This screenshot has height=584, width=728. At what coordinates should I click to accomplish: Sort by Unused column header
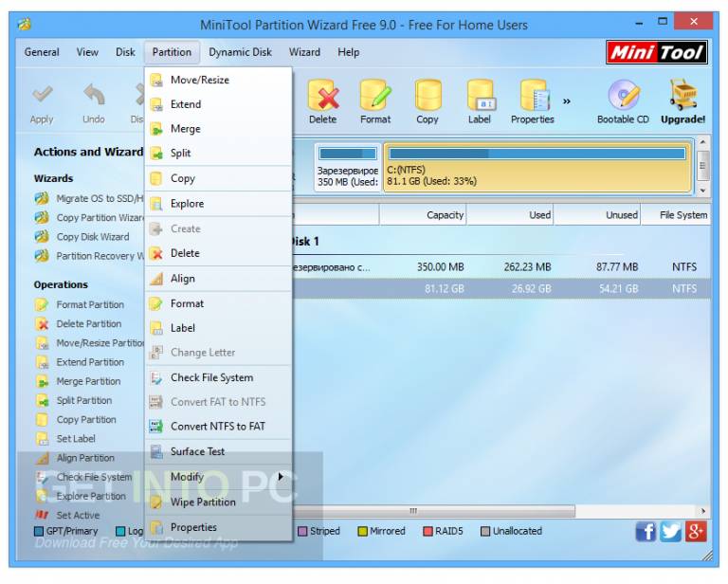597,215
